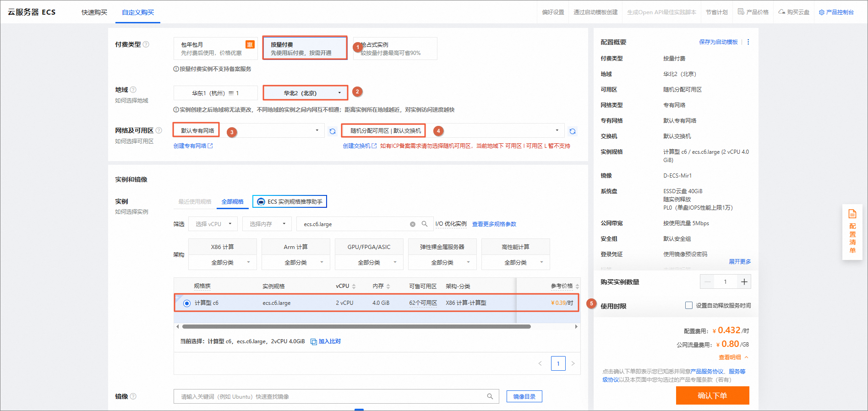Decrease the 购买实例数量 count
Viewport: 868px width, 411px height.
tap(707, 282)
